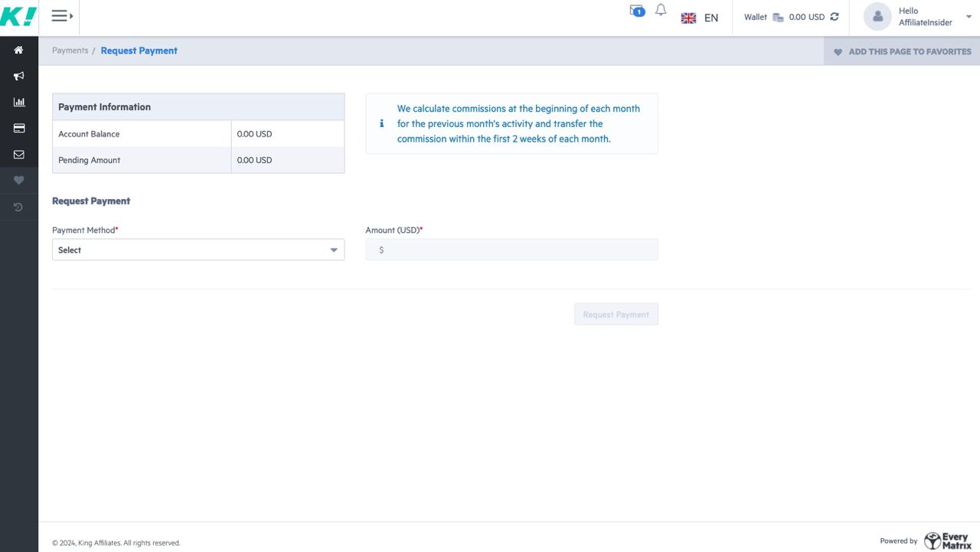The height and width of the screenshot is (552, 980).
Task: Click the Powered by footer text
Action: pyautogui.click(x=899, y=541)
